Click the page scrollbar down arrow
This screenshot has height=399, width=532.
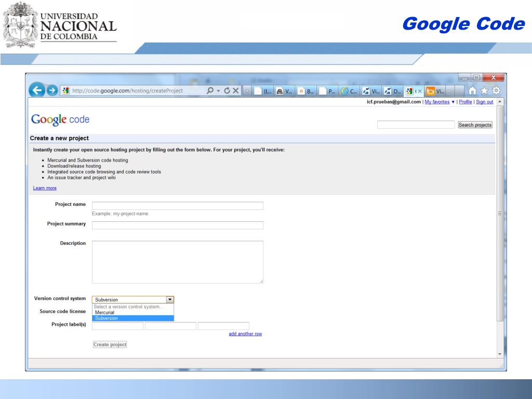coord(500,354)
